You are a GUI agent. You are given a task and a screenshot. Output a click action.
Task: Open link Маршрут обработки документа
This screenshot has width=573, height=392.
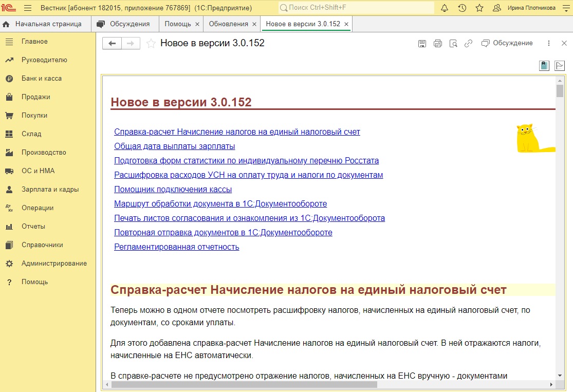(x=220, y=203)
